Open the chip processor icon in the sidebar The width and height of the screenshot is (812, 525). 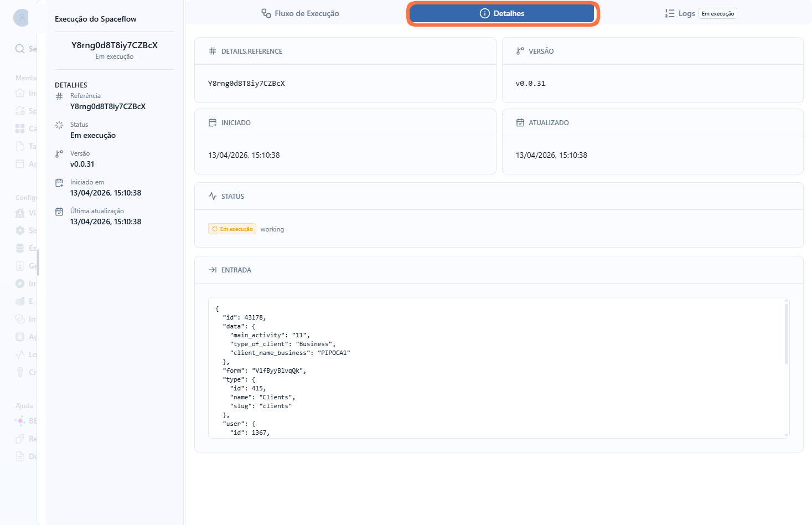point(20,337)
